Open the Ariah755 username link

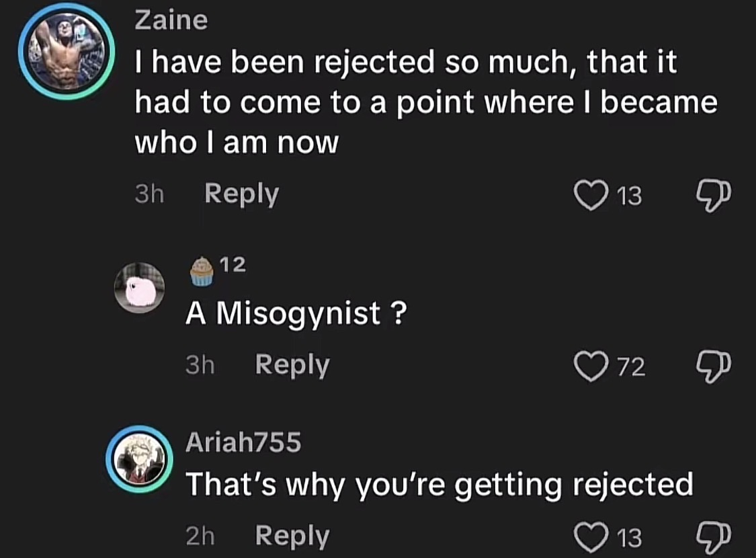pos(243,442)
